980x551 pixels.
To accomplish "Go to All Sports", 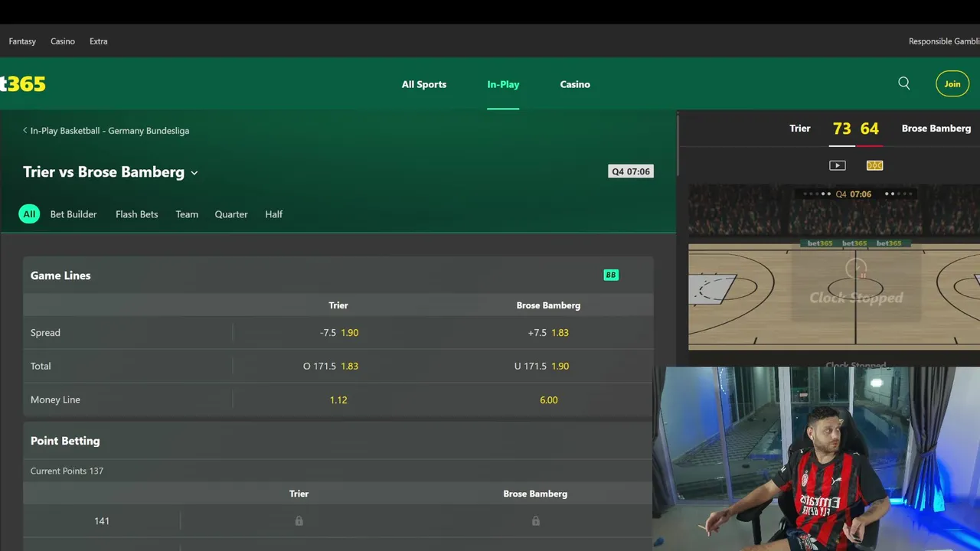I will tap(424, 84).
